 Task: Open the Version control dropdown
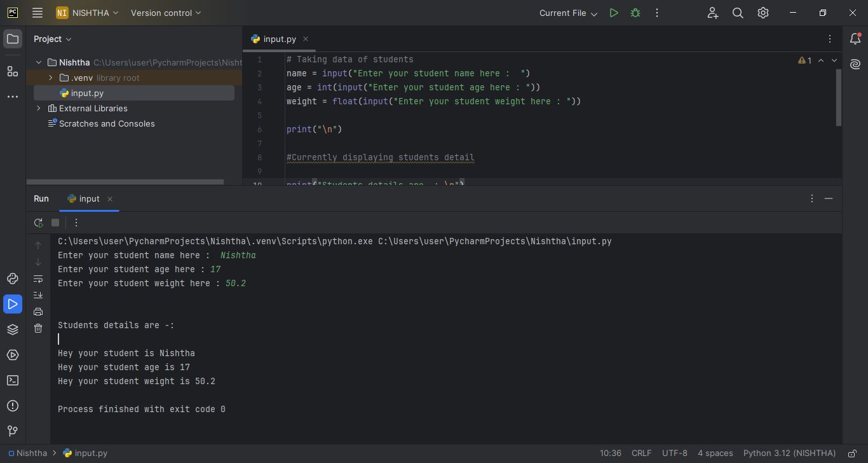coord(166,13)
